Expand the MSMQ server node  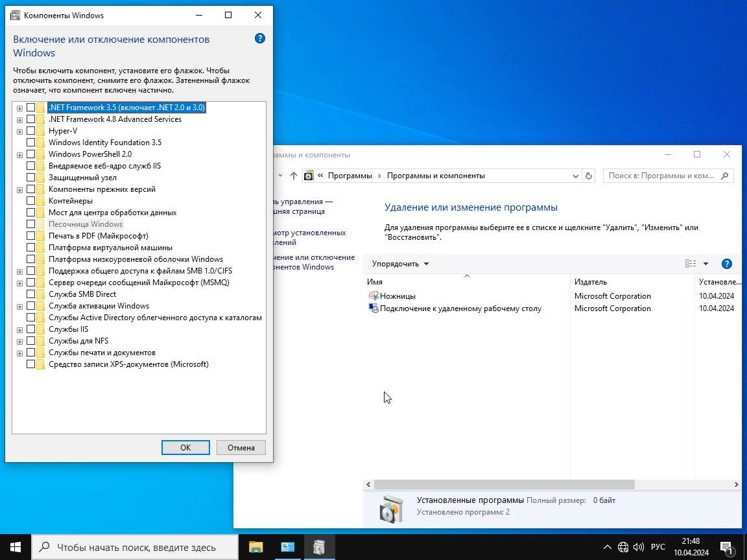(19, 283)
